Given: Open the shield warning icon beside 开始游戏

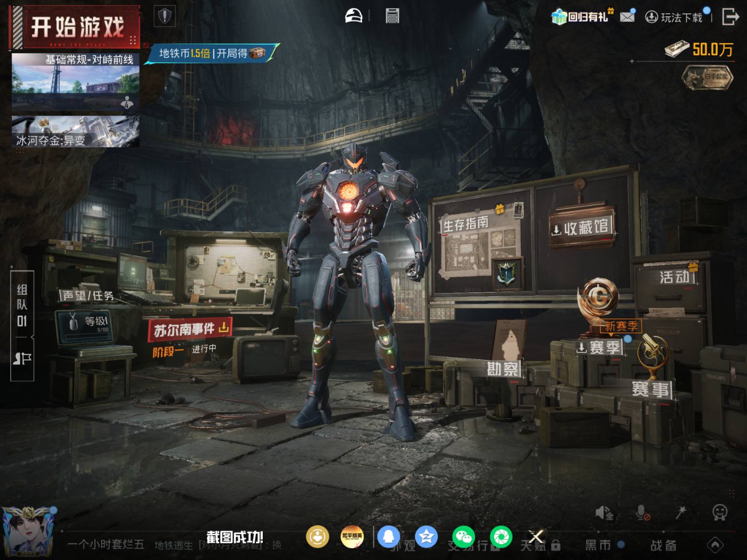Looking at the screenshot, I should pos(165,17).
